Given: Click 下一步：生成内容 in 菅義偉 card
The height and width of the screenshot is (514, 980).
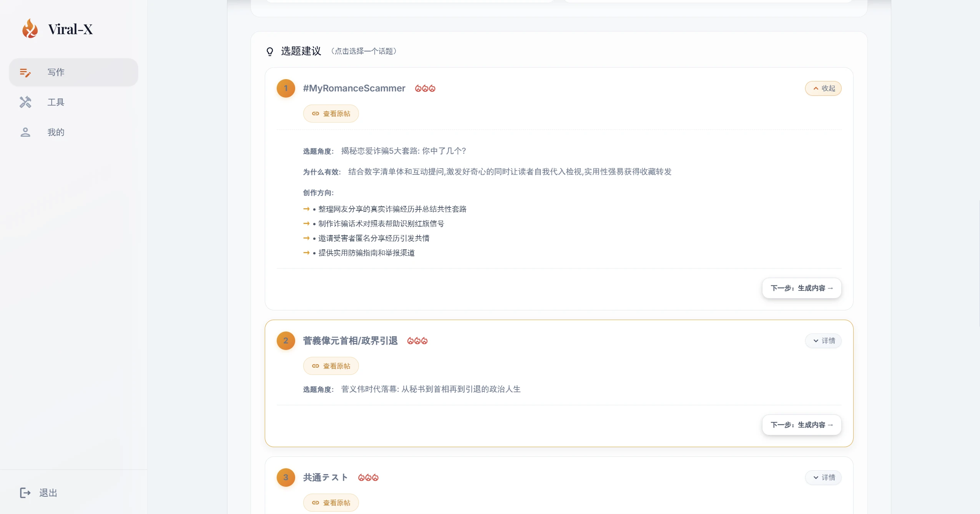Looking at the screenshot, I should 802,425.
